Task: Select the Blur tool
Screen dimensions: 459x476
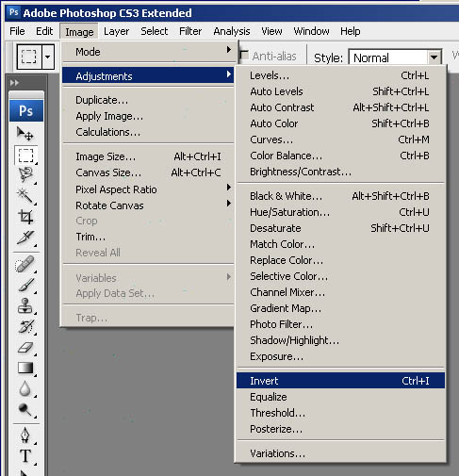Action: (25, 389)
